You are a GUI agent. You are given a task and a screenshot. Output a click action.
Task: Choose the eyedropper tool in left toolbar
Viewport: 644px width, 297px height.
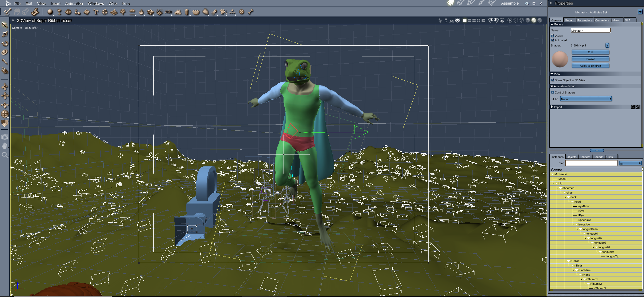tap(5, 62)
